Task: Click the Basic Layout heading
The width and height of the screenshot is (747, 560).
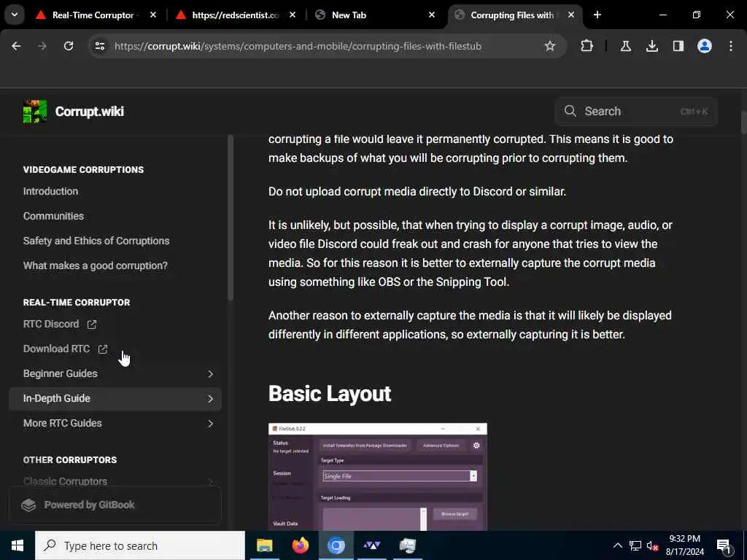Action: pos(330,393)
